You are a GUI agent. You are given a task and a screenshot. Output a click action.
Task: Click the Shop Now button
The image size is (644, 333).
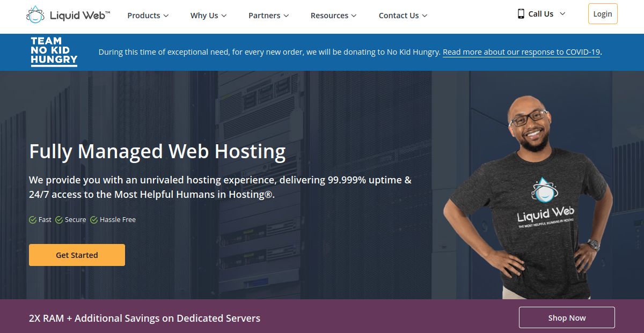tap(566, 317)
